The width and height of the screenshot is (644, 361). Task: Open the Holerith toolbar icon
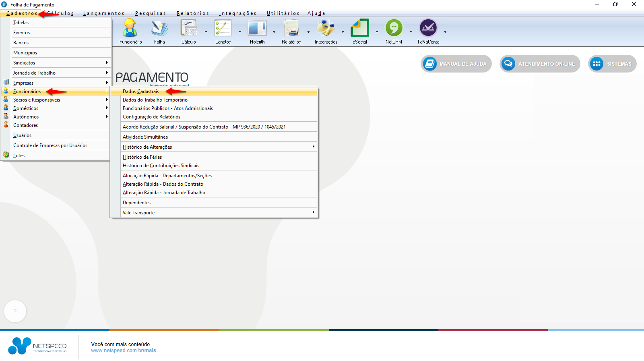[x=257, y=29]
